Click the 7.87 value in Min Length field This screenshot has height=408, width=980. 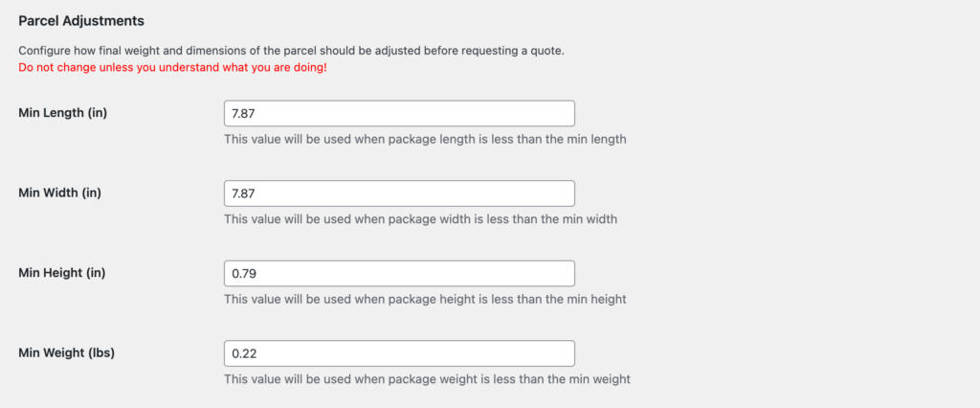(244, 113)
